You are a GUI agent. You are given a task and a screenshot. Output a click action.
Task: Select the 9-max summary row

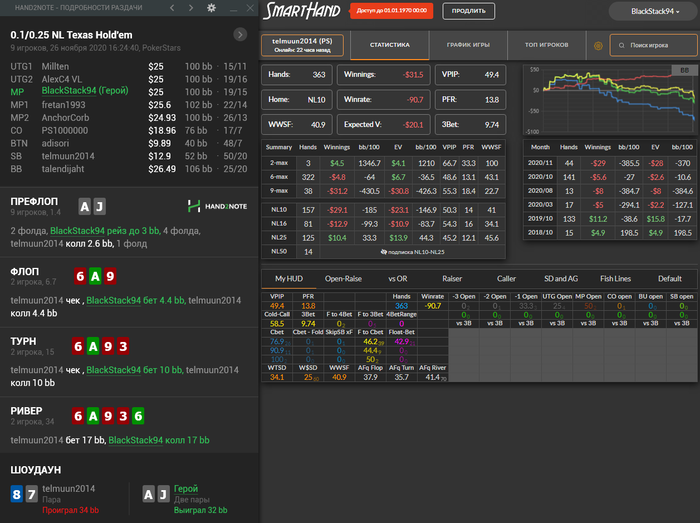pyautogui.click(x=383, y=191)
